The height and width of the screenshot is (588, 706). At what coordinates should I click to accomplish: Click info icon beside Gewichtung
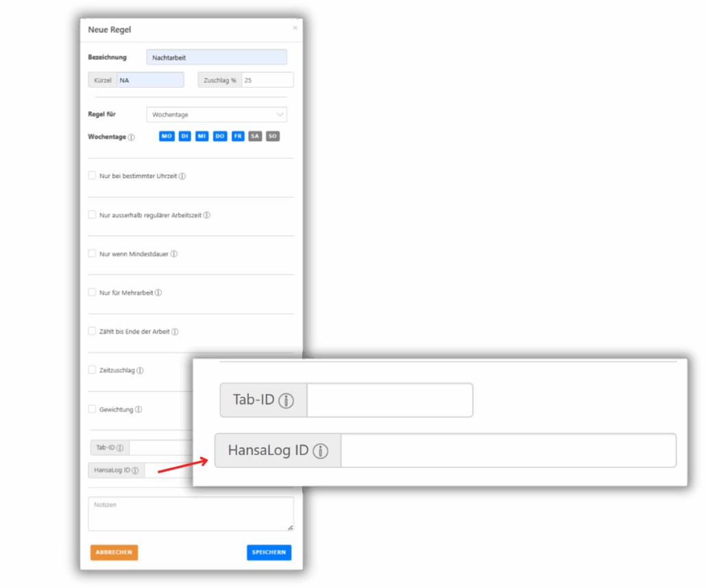pos(138,410)
